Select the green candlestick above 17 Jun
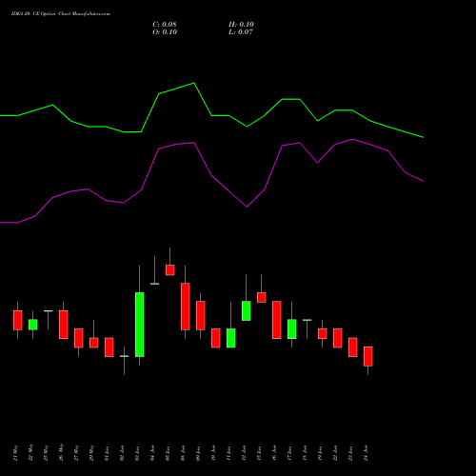Screen dimensions: 476x476 click(x=291, y=329)
